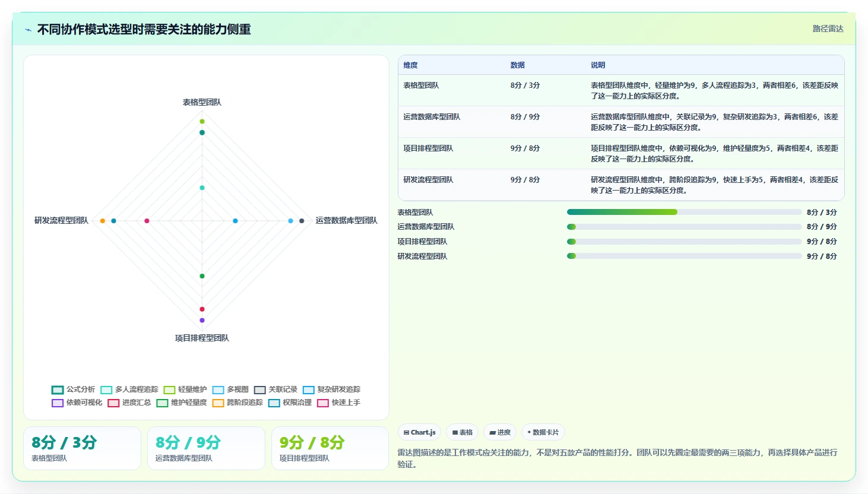Click the pink 快速上手 point on radar

tap(147, 221)
